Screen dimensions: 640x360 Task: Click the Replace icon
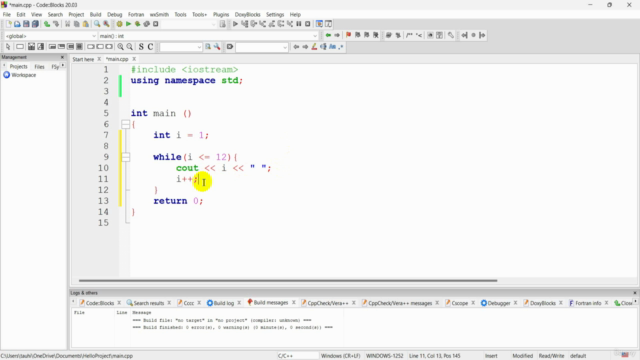106,24
